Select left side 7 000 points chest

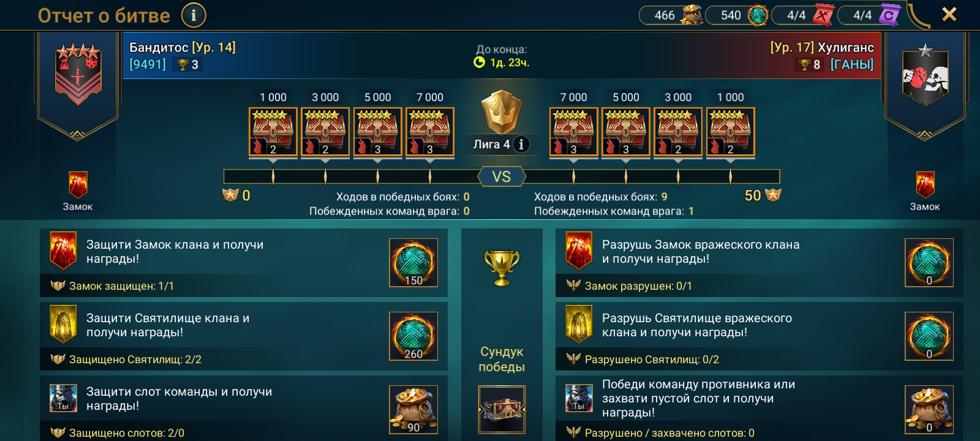(x=430, y=132)
